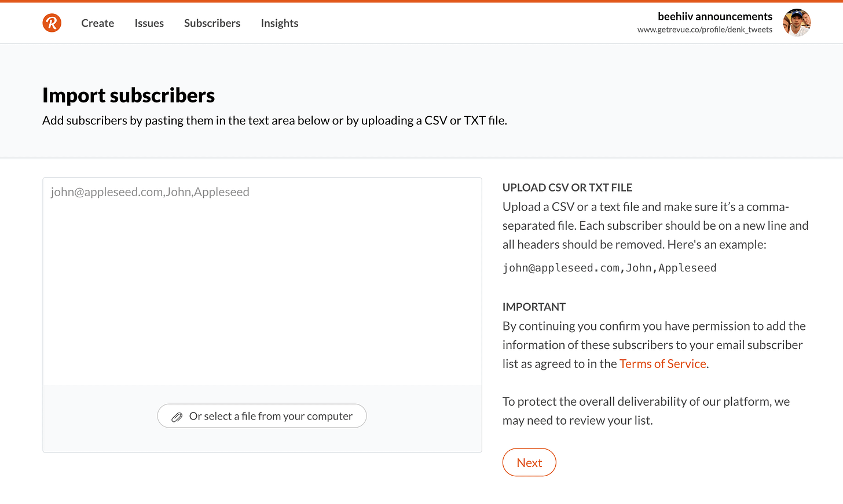Click the UPLOAD CSV OR TXT FILE heading

tap(567, 187)
